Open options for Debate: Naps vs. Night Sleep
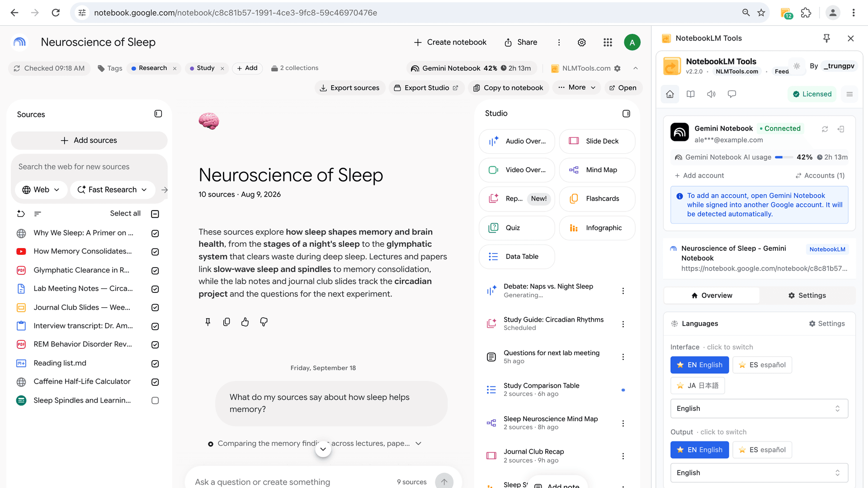868x488 pixels. click(623, 291)
